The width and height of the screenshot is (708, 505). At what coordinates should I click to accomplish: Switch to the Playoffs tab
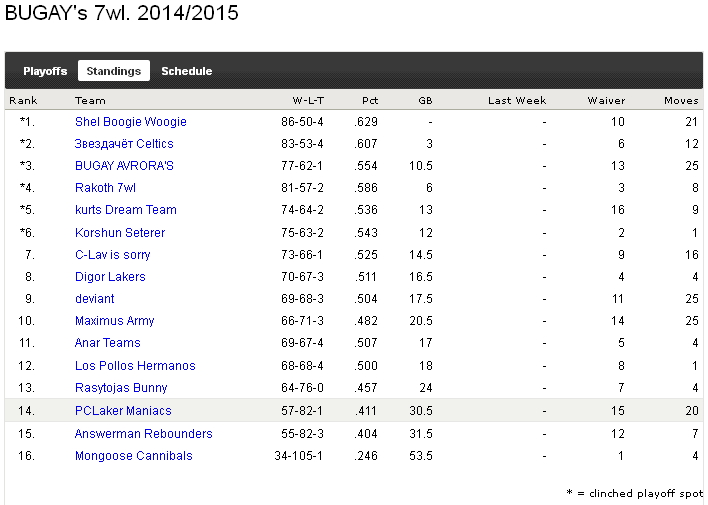(x=45, y=71)
